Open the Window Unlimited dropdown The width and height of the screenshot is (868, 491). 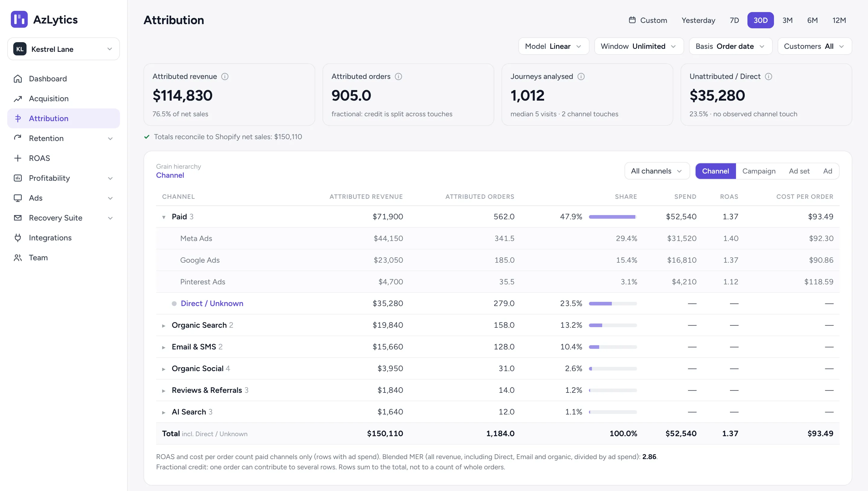coord(639,46)
